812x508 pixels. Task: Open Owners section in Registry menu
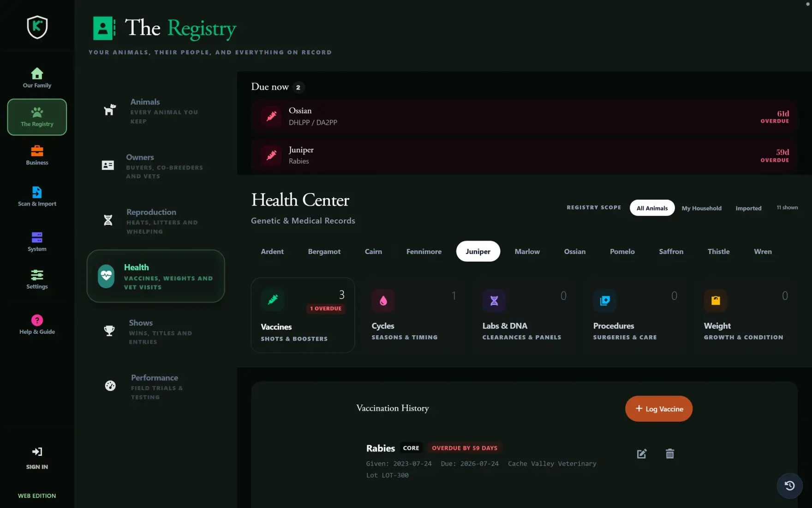155,166
